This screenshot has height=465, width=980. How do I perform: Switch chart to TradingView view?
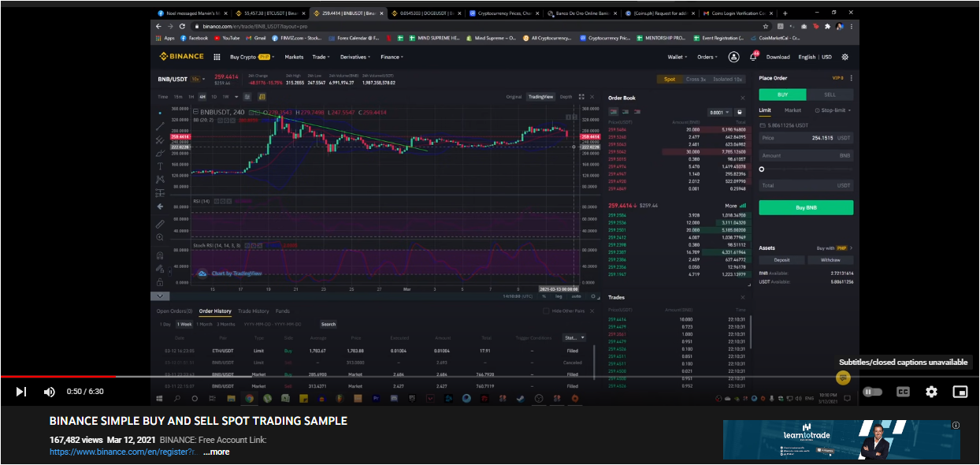point(540,97)
